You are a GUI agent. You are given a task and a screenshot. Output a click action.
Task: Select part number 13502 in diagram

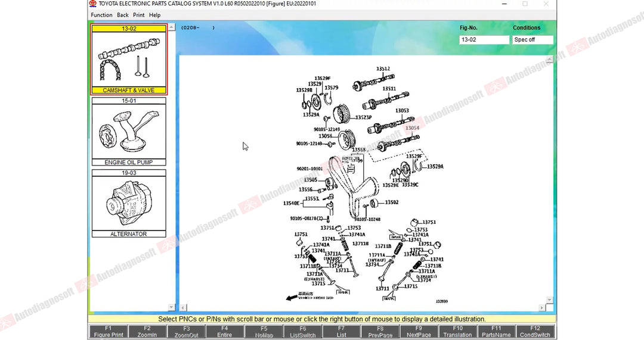392,202
